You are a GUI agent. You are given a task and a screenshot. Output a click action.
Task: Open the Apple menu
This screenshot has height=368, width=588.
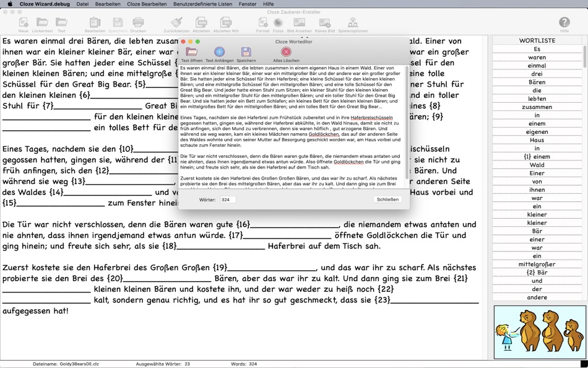(x=10, y=4)
